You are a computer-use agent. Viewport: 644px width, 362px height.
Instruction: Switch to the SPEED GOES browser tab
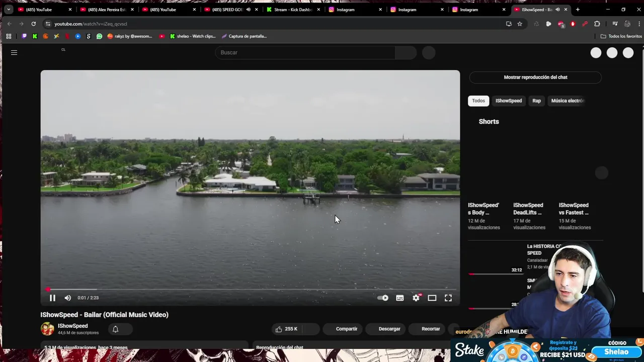point(227,10)
